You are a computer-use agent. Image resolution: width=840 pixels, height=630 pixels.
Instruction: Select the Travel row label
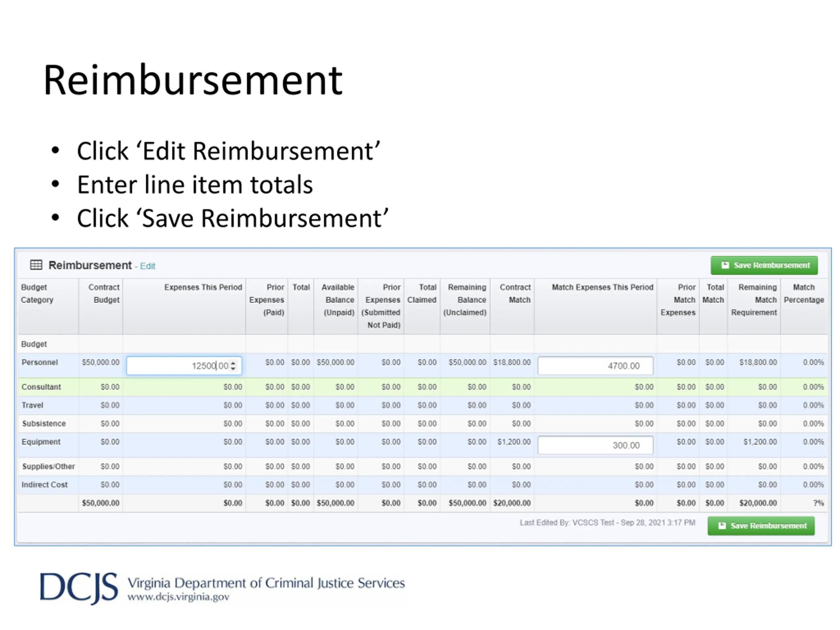tap(32, 405)
